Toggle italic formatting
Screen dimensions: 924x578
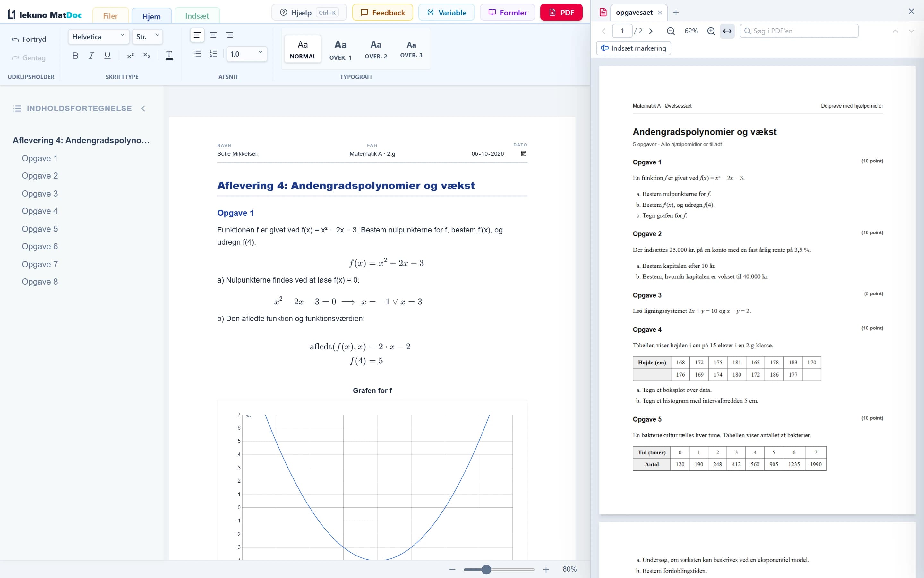91,56
